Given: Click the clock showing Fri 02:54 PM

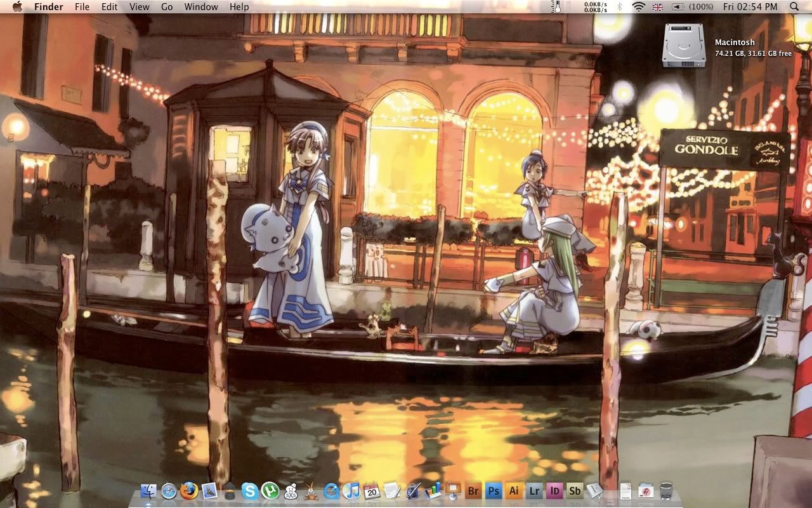Looking at the screenshot, I should [750, 6].
